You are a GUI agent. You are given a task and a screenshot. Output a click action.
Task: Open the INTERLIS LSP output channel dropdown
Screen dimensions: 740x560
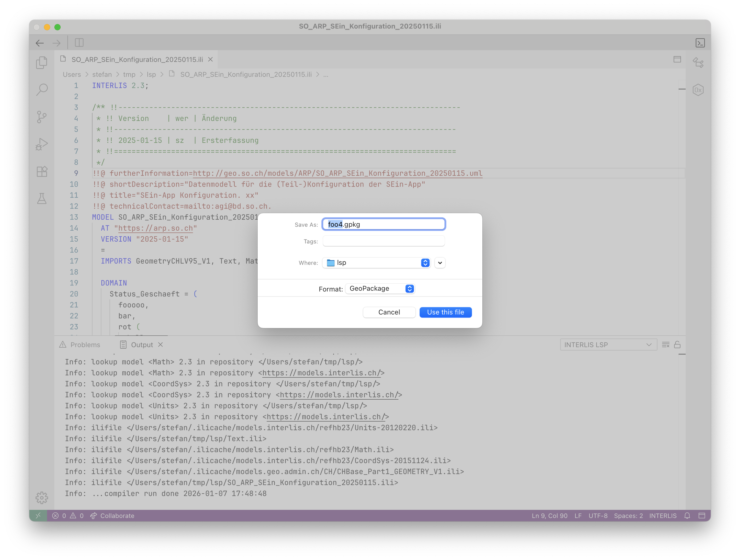pos(608,345)
